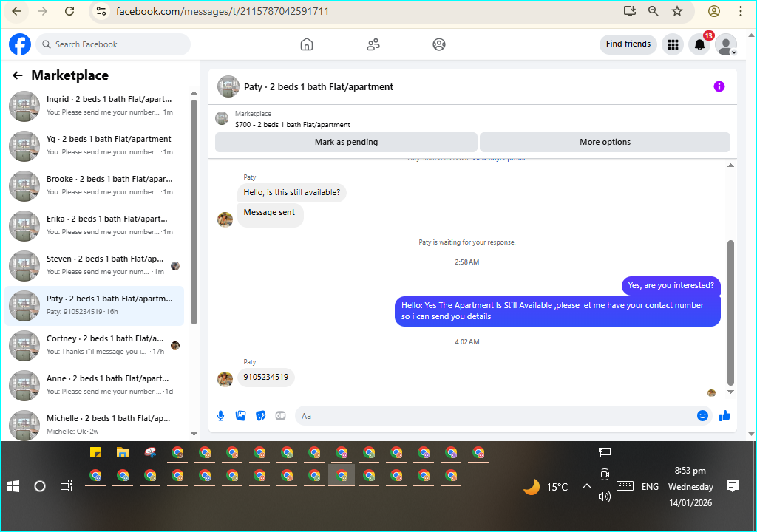This screenshot has width=757, height=532.
Task: Select Paty's conversation in list
Action: coord(95,306)
